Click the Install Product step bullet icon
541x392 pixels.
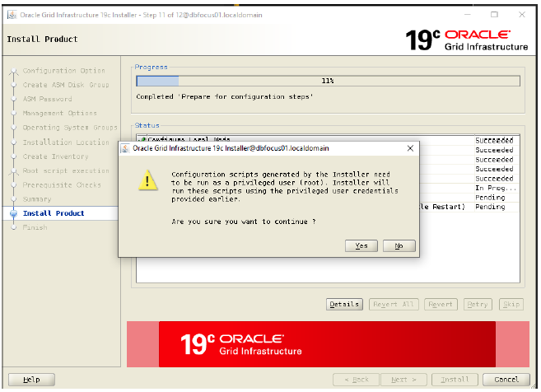[x=13, y=213]
